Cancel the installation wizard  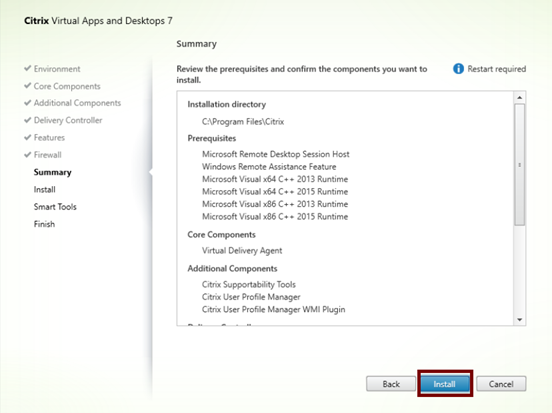[501, 384]
